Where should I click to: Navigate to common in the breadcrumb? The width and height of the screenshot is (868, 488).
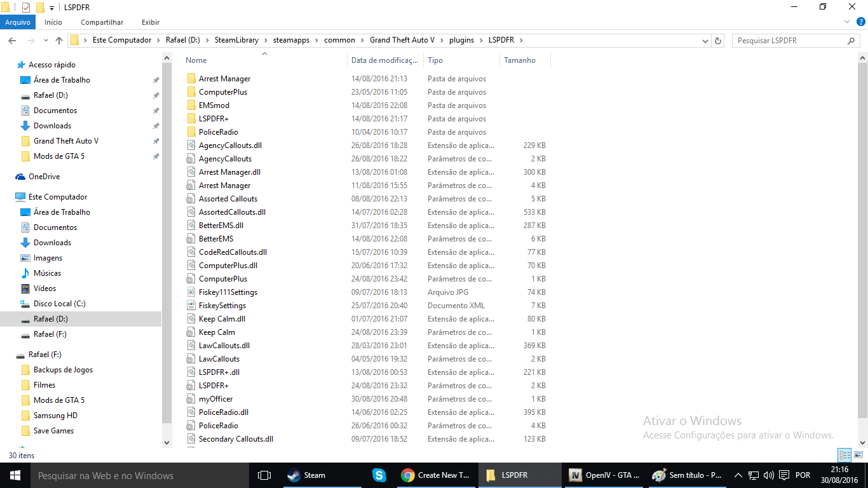point(340,40)
